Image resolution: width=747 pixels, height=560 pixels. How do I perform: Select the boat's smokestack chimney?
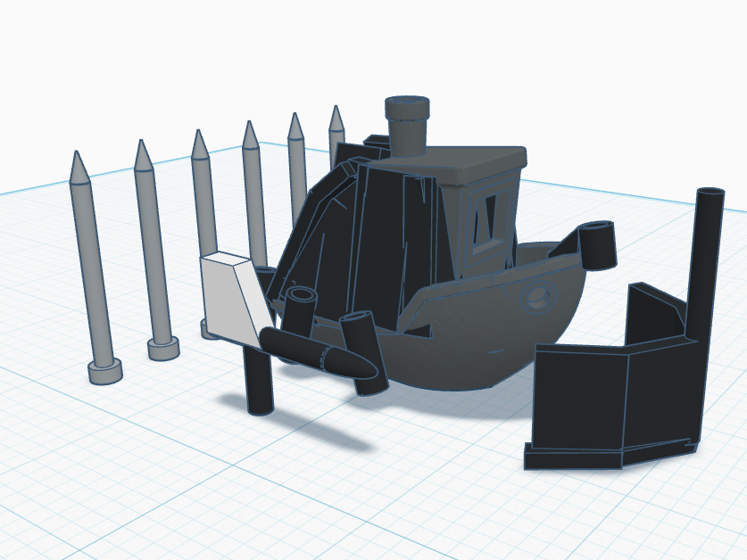[406, 127]
